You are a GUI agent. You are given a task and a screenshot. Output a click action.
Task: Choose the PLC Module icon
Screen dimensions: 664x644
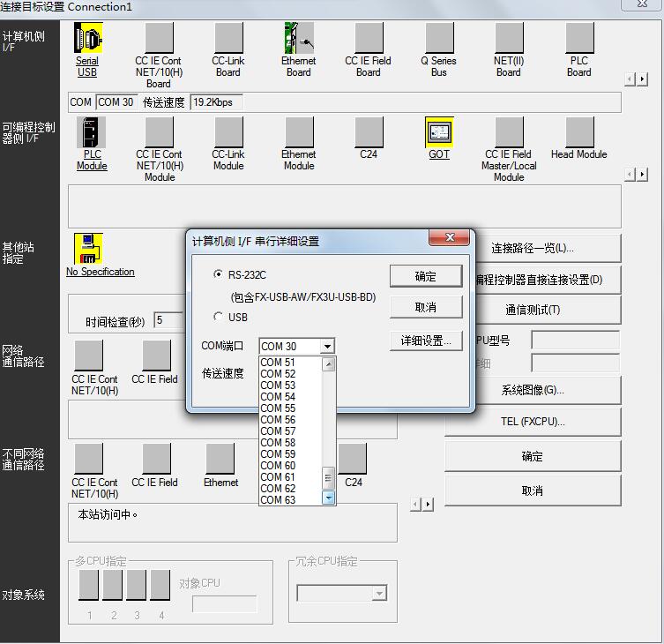click(x=92, y=132)
